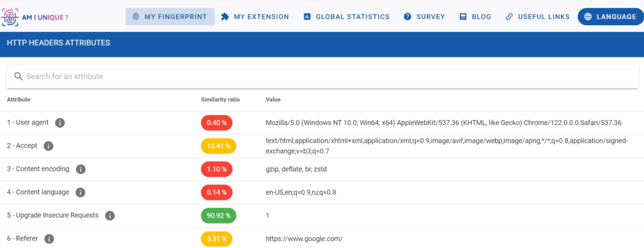Click the Language button

click(x=610, y=17)
